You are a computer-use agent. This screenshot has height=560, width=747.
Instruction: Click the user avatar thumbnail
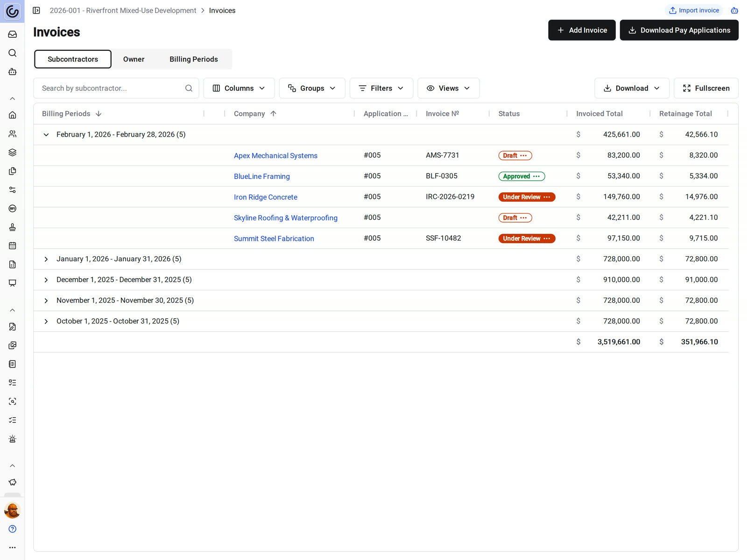[x=13, y=511]
